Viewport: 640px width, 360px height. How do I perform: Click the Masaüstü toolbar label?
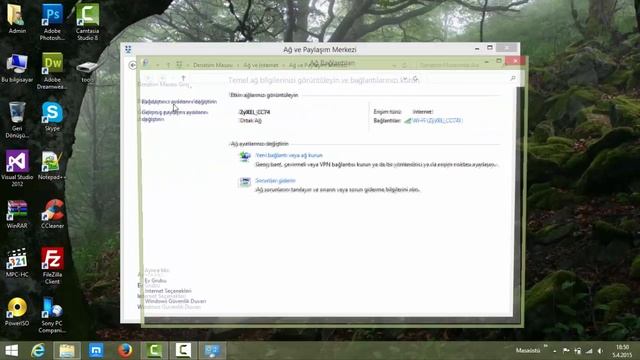[528, 350]
